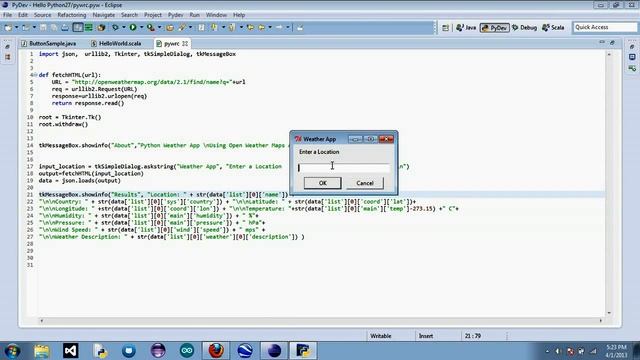The width and height of the screenshot is (640, 360).
Task: Open the Run dropdown arrow
Action: (x=142, y=28)
